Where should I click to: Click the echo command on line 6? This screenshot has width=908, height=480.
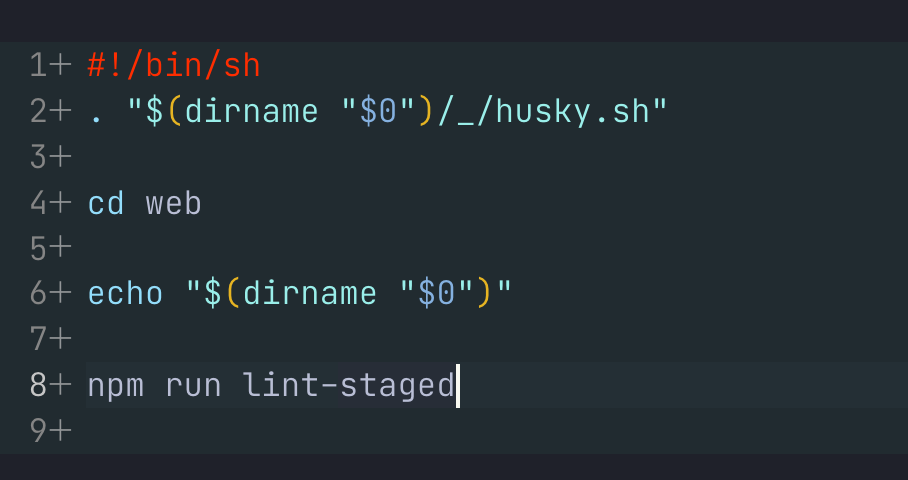pos(125,294)
